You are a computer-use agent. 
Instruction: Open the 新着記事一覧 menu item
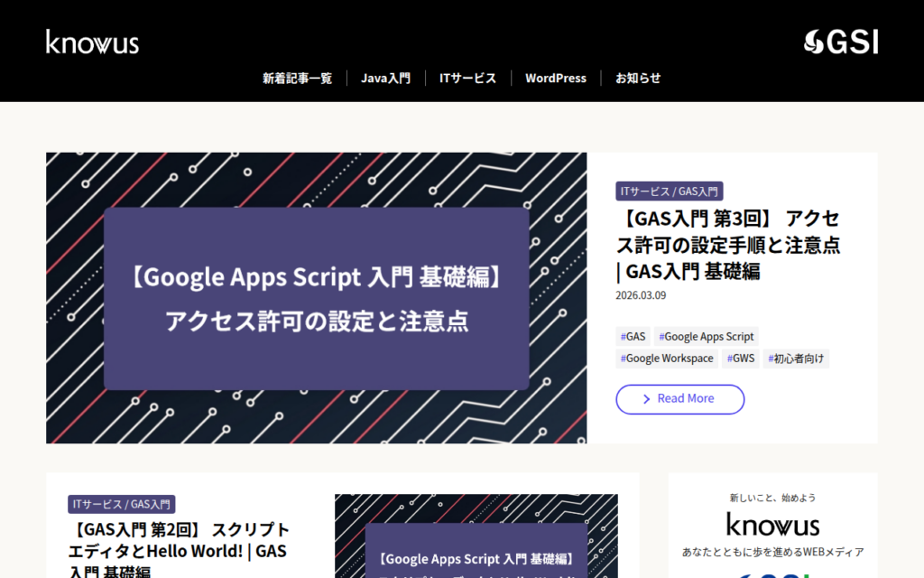[x=297, y=78]
